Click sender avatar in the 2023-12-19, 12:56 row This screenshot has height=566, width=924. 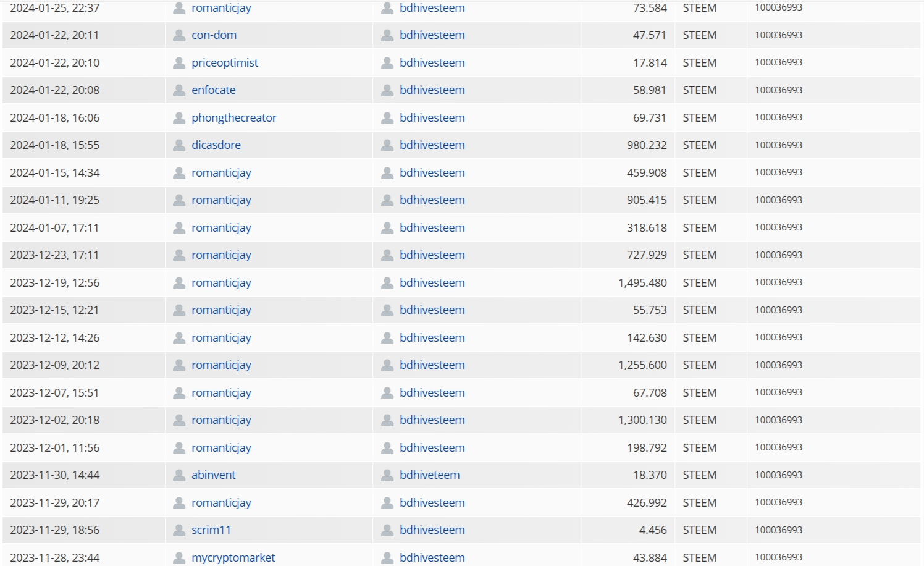179,283
